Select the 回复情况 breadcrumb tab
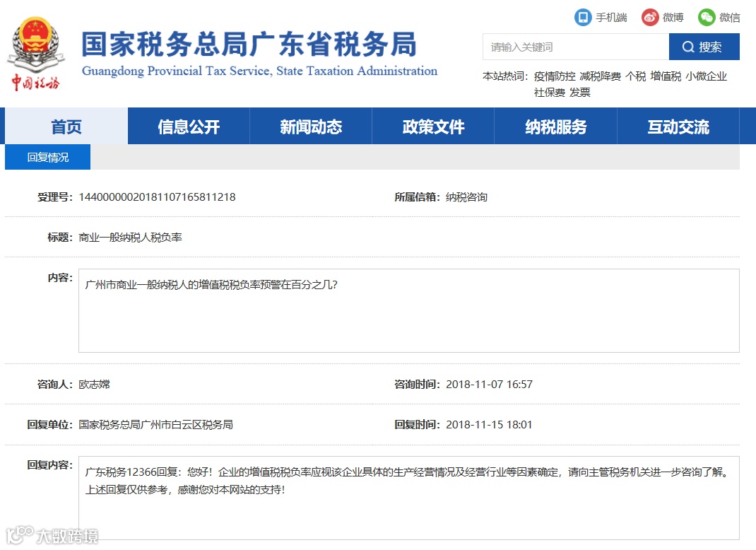 tap(47, 158)
